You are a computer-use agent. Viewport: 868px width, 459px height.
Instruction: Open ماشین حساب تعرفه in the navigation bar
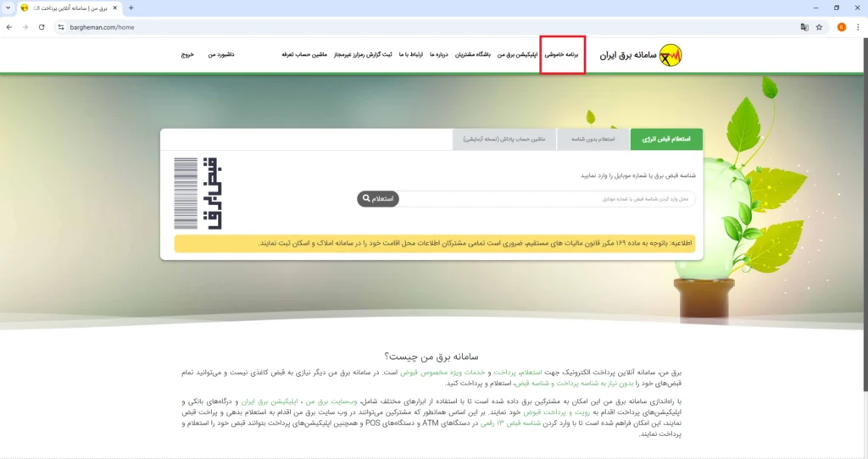pyautogui.click(x=304, y=55)
